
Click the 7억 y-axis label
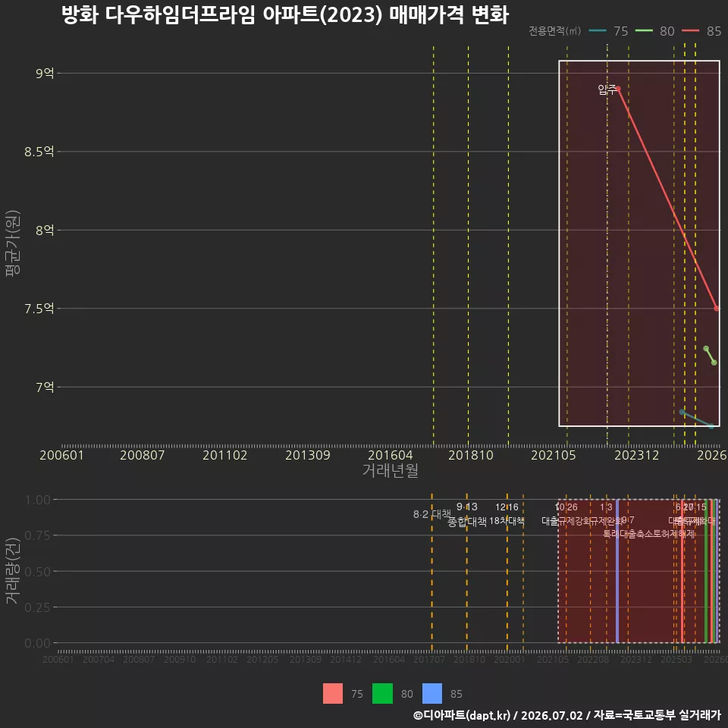45,388
